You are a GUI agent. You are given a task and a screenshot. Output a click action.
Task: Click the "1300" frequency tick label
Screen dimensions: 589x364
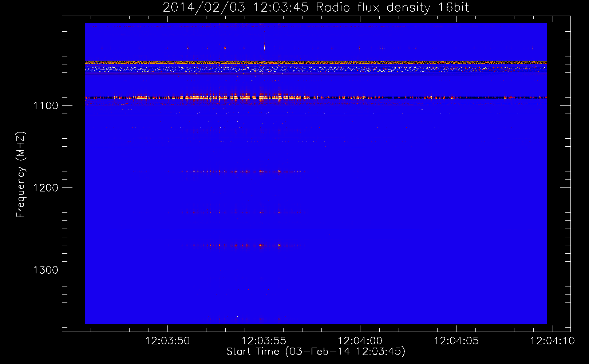[46, 270]
